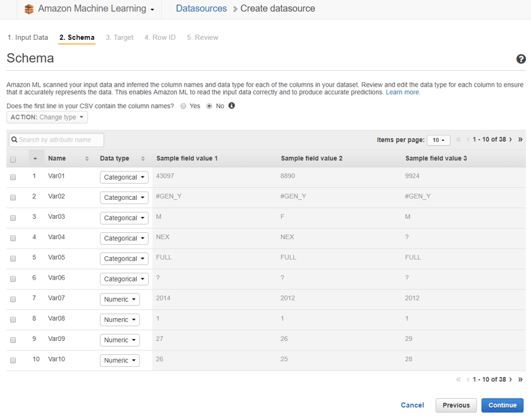Open Var03 data type dropdown
Image resolution: width=531 pixels, height=420 pixels.
point(124,218)
